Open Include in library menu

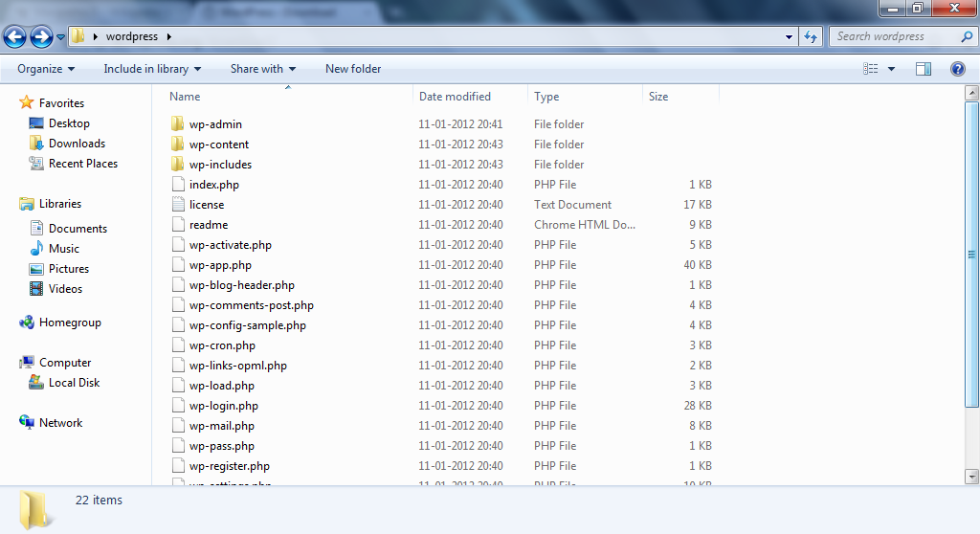pyautogui.click(x=152, y=69)
